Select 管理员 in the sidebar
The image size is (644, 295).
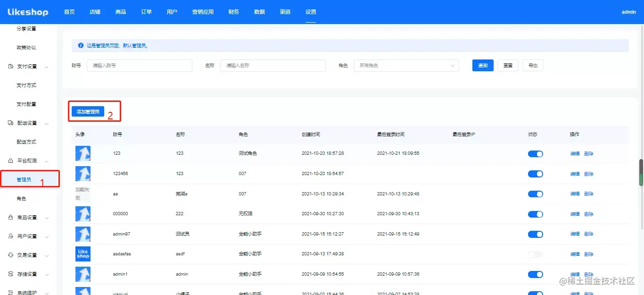[x=24, y=180]
